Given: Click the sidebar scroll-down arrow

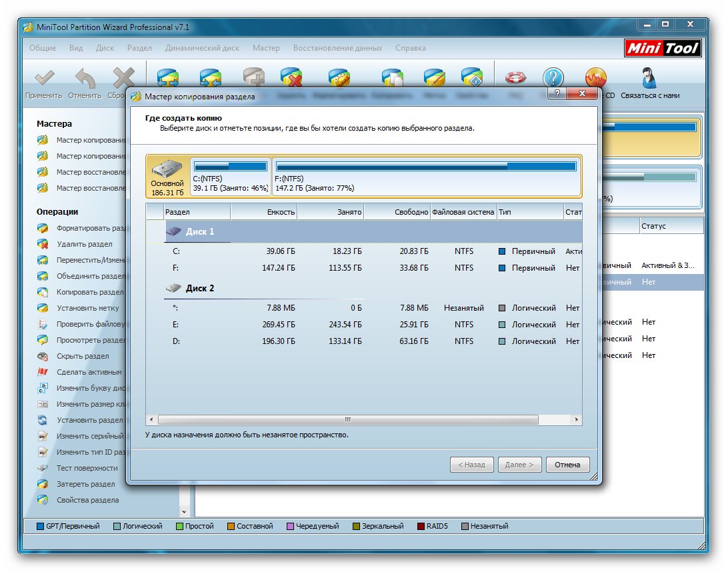Looking at the screenshot, I should 185,511.
